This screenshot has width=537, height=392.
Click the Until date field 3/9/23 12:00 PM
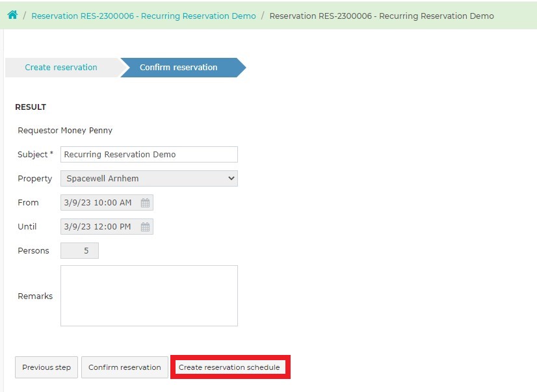pyautogui.click(x=107, y=227)
